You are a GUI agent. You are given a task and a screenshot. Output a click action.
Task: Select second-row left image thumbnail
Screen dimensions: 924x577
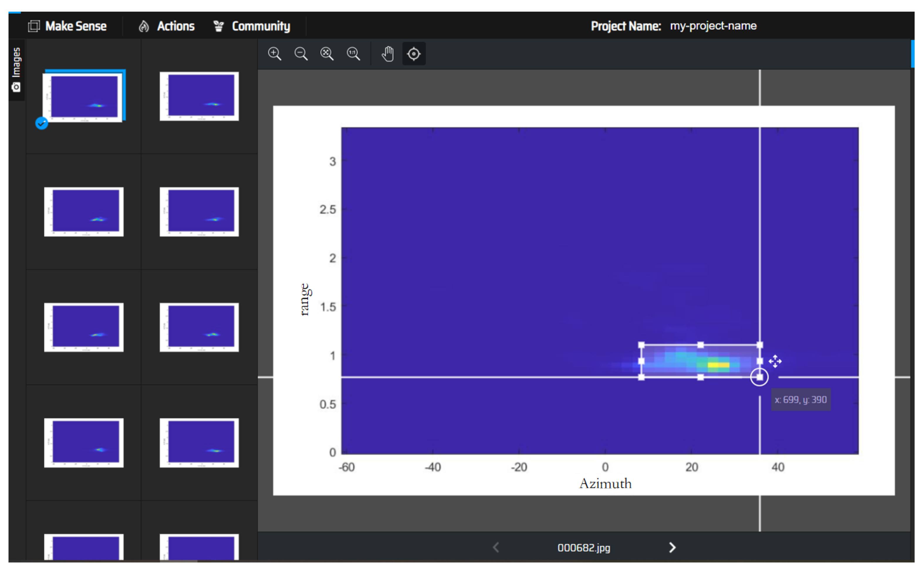coord(84,212)
